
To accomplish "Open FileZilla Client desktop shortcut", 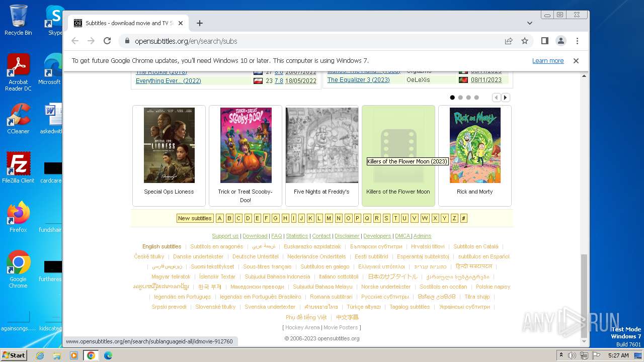I will click(x=18, y=168).
